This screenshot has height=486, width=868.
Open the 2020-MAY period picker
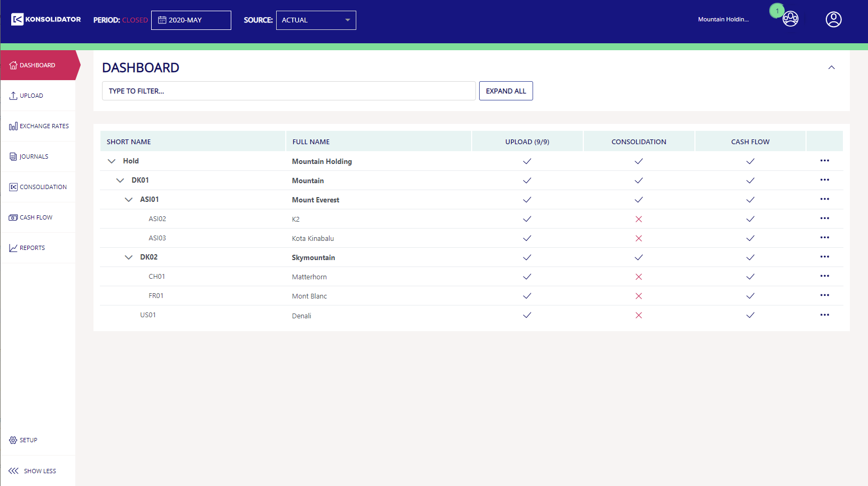point(191,20)
